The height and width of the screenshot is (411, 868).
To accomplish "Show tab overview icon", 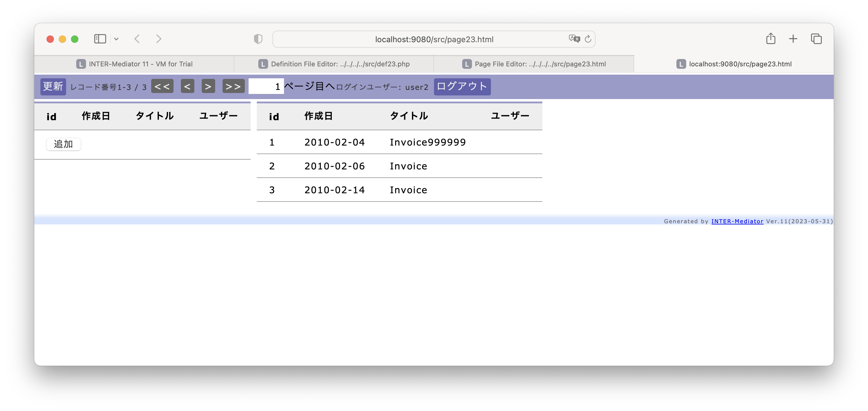I will 816,39.
